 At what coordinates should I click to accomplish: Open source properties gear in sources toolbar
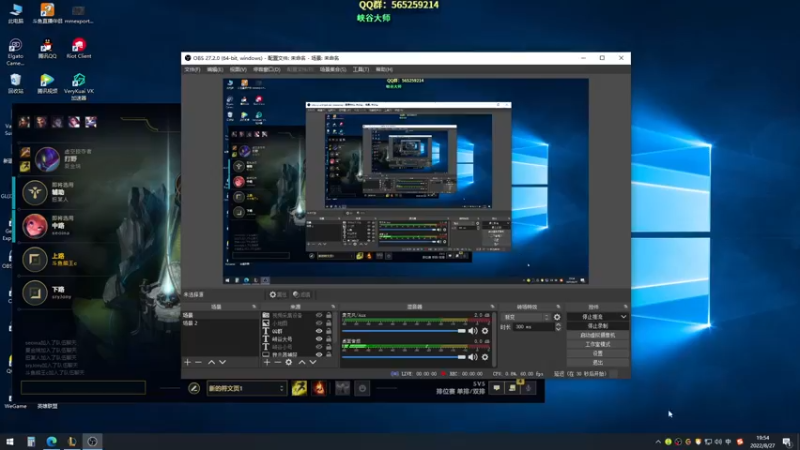pyautogui.click(x=289, y=362)
